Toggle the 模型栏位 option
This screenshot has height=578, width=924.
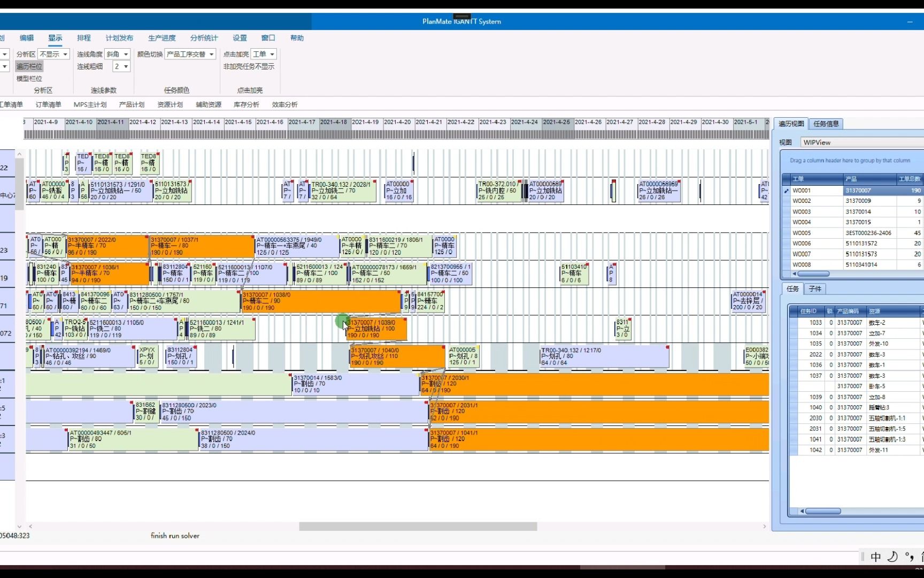(29, 79)
